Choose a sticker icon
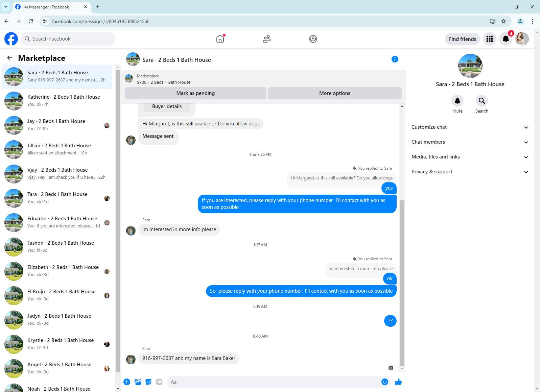The height and width of the screenshot is (392, 540). click(x=148, y=382)
